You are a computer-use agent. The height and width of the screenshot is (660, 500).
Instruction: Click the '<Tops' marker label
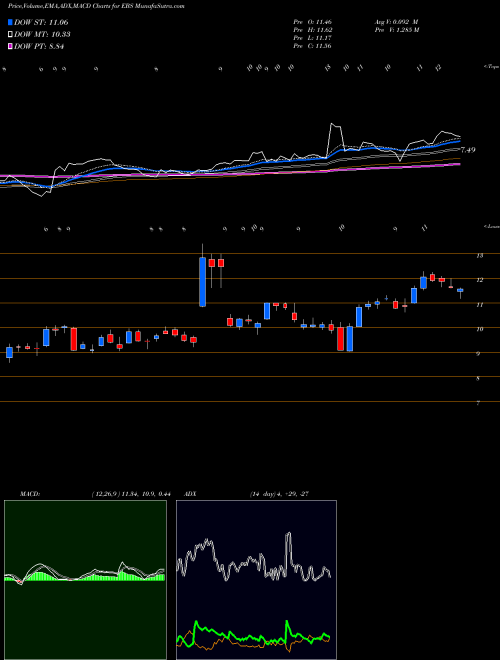491,67
